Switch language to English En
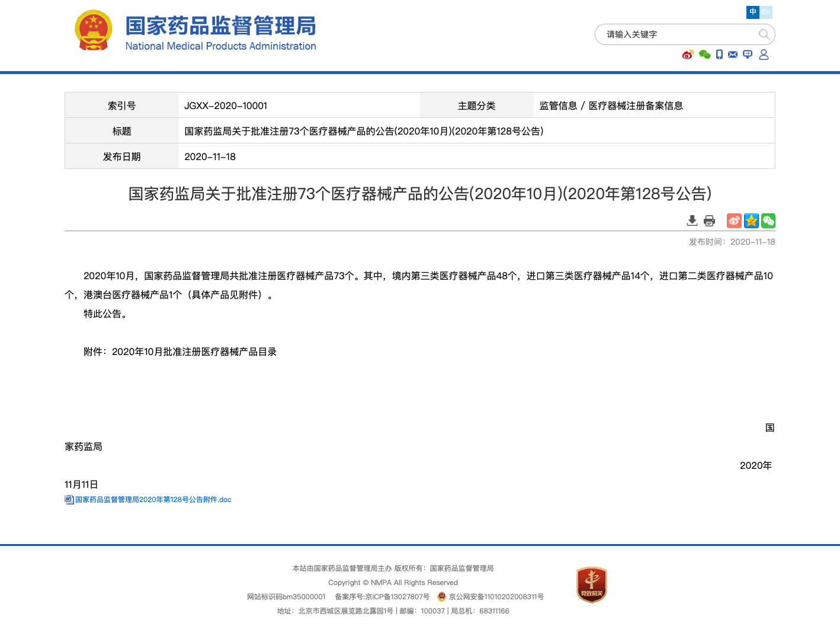The image size is (840, 636). pos(766,12)
